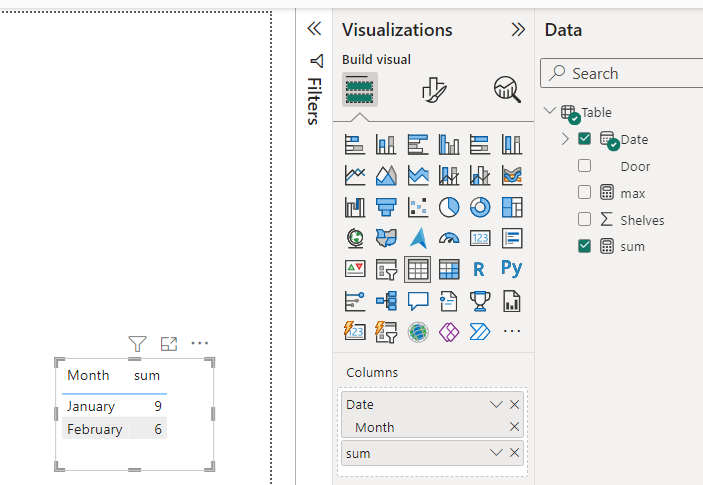Viewport: 703px width, 485px height.
Task: Select the Smart narrative visual
Action: (x=449, y=301)
